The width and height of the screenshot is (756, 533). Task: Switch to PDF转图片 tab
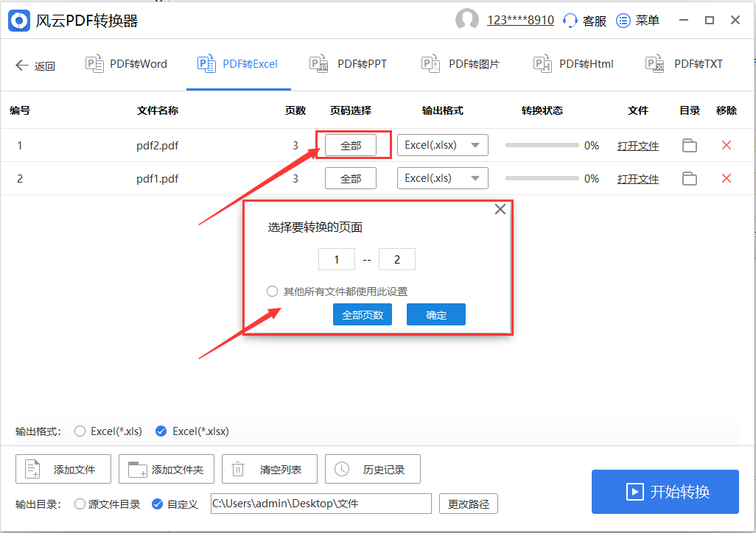click(x=461, y=63)
